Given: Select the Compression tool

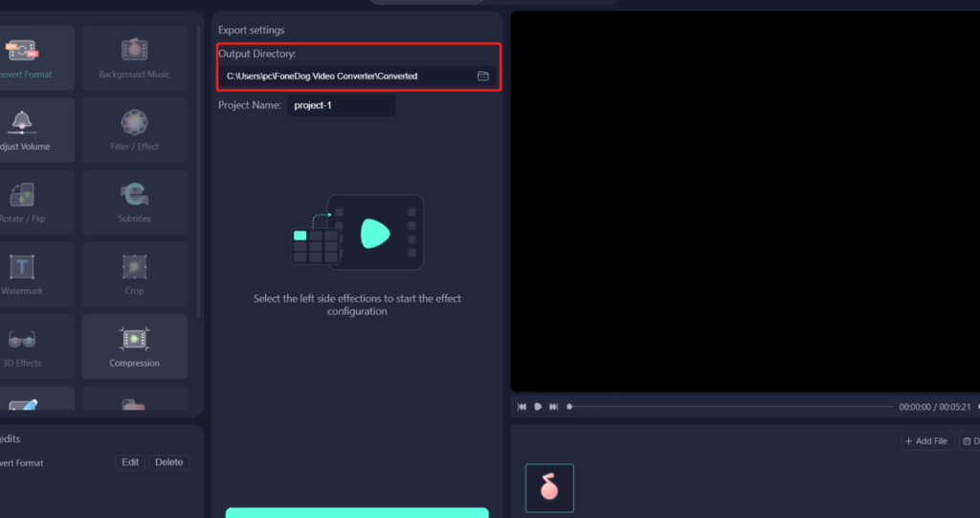Looking at the screenshot, I should pyautogui.click(x=134, y=346).
